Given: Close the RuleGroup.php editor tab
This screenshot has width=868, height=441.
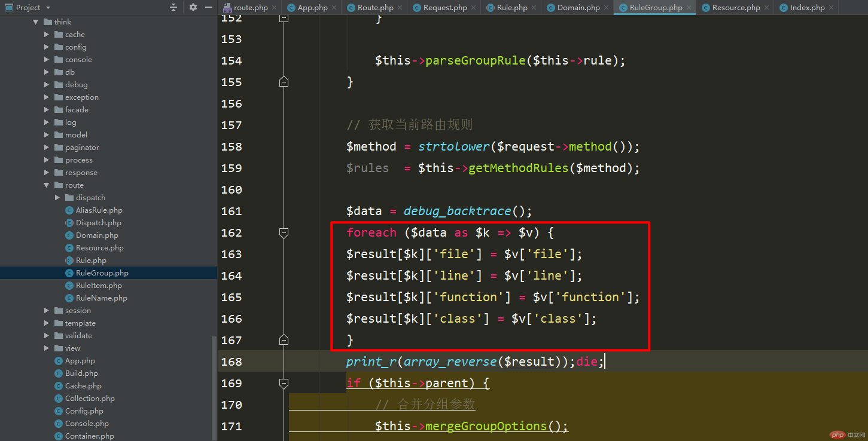Looking at the screenshot, I should 689,8.
